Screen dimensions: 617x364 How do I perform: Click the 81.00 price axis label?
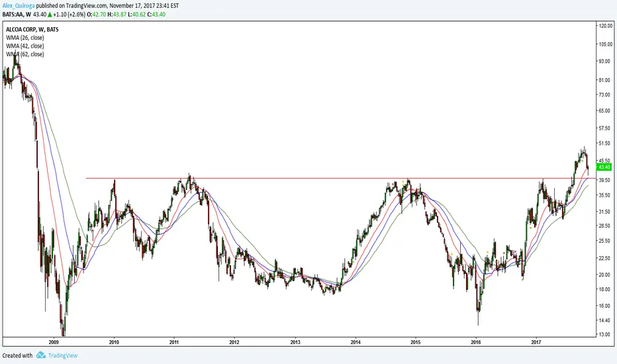[604, 80]
